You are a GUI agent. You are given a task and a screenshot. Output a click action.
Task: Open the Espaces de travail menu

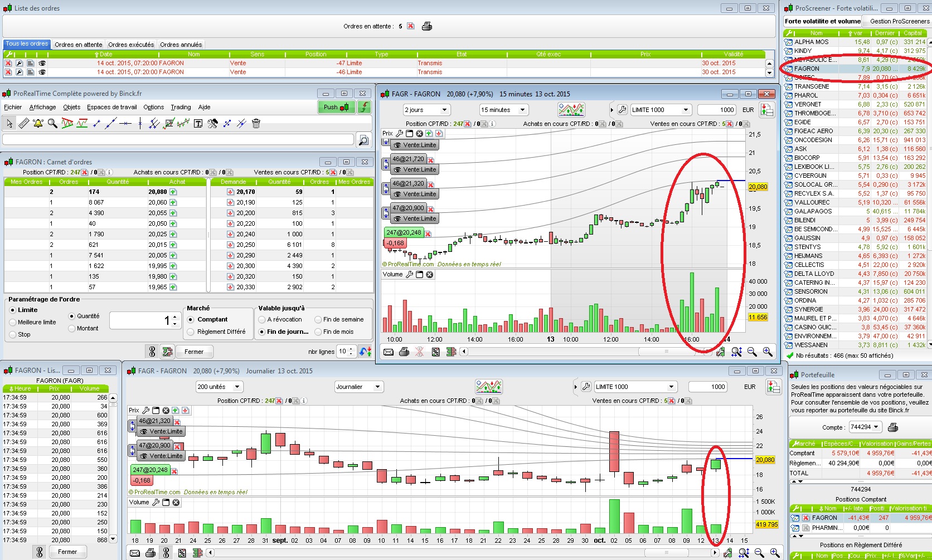coord(112,107)
